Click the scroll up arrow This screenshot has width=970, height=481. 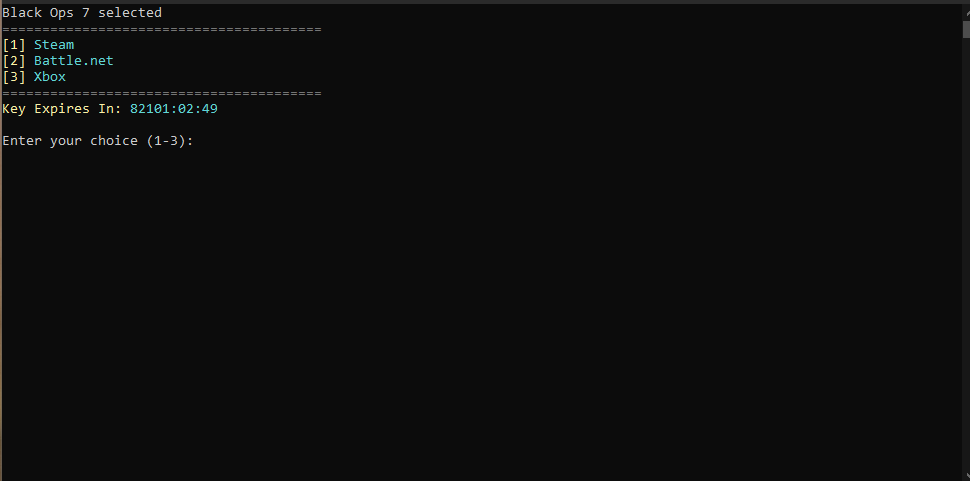point(966,13)
